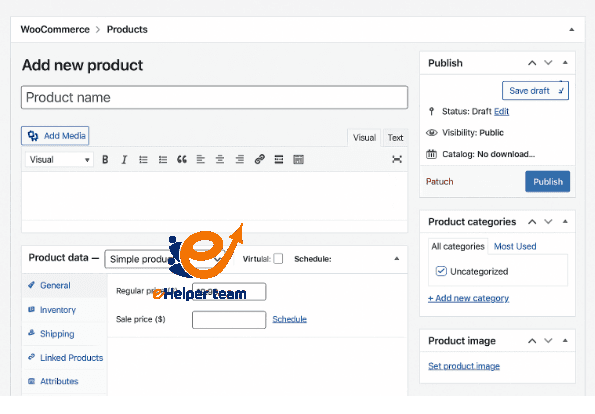The image size is (595, 414).
Task: Click Add new category link
Action: click(468, 298)
